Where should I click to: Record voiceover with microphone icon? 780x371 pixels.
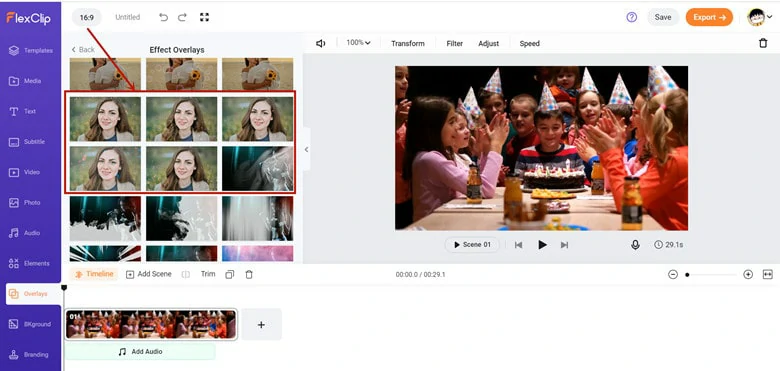pyautogui.click(x=635, y=245)
